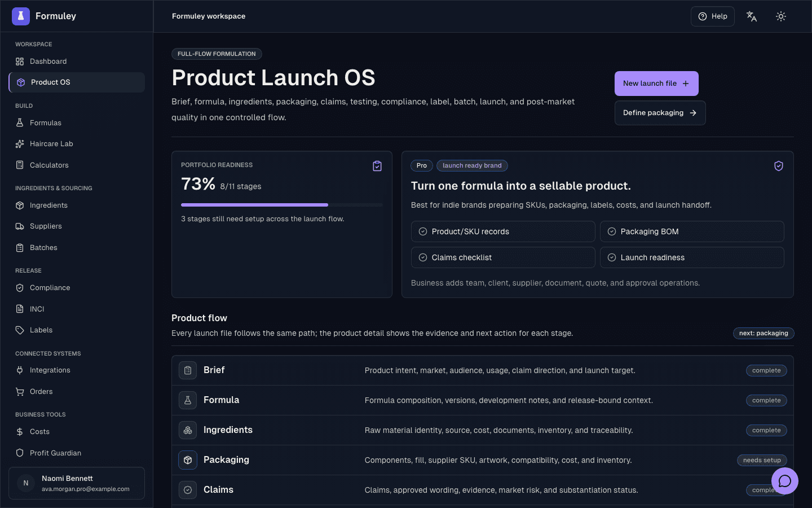Screen dimensions: 812x508
Task: Click the Orders cart icon
Action: click(20, 392)
